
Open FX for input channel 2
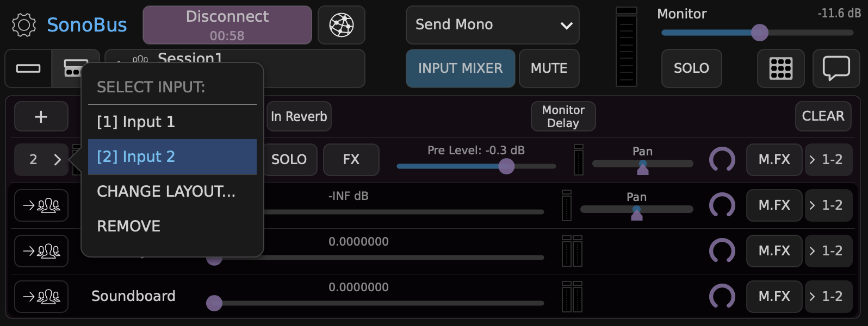point(351,160)
